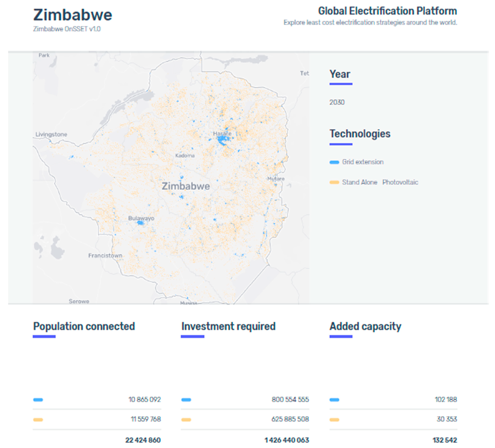Screen dimensions: 495x448
Task: Click the Kadoma map label
Action: (x=185, y=156)
